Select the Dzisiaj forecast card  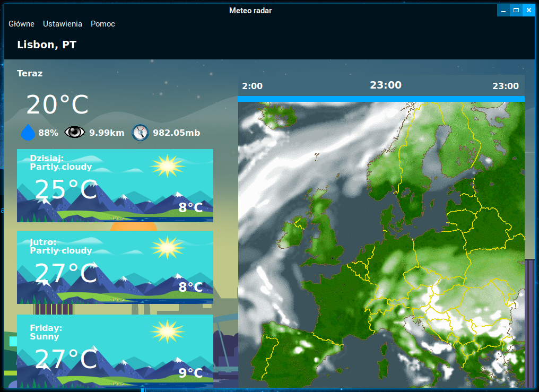coord(115,186)
